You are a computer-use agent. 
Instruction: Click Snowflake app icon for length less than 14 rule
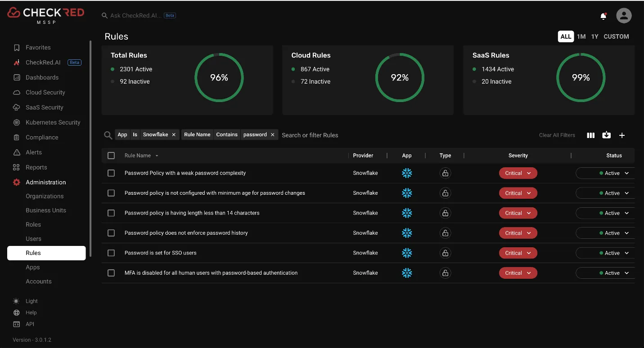[407, 213]
